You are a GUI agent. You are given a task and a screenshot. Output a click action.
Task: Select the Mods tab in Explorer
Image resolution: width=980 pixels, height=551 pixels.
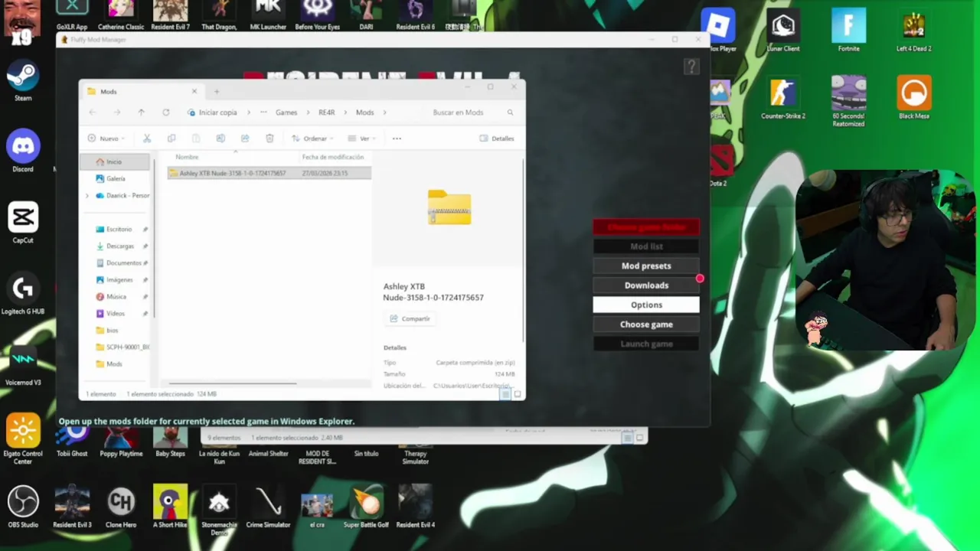(140, 91)
